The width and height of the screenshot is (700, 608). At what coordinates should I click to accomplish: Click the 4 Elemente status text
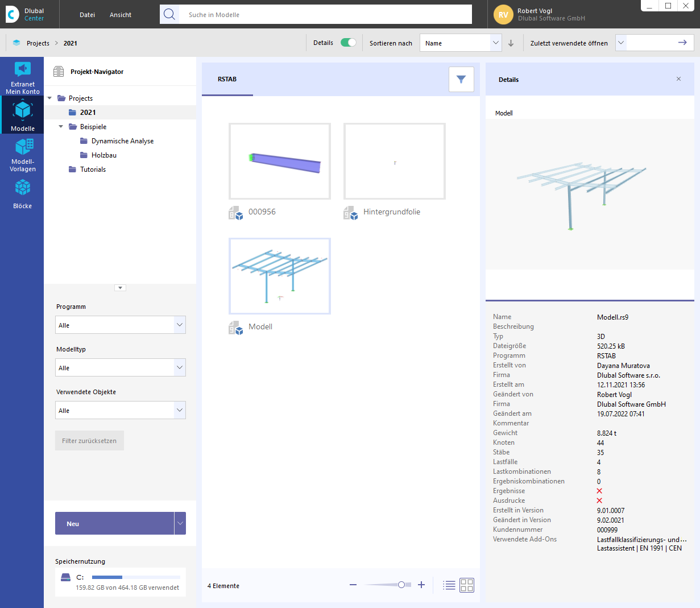[x=223, y=586]
